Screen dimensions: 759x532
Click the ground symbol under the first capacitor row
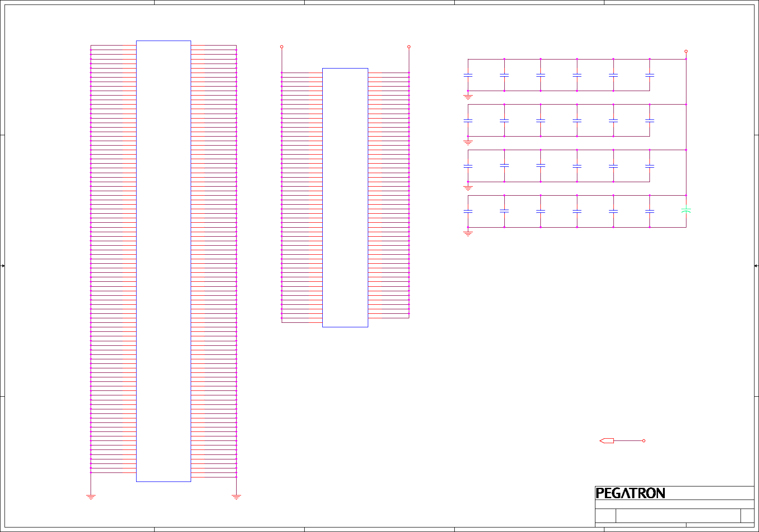coord(468,97)
